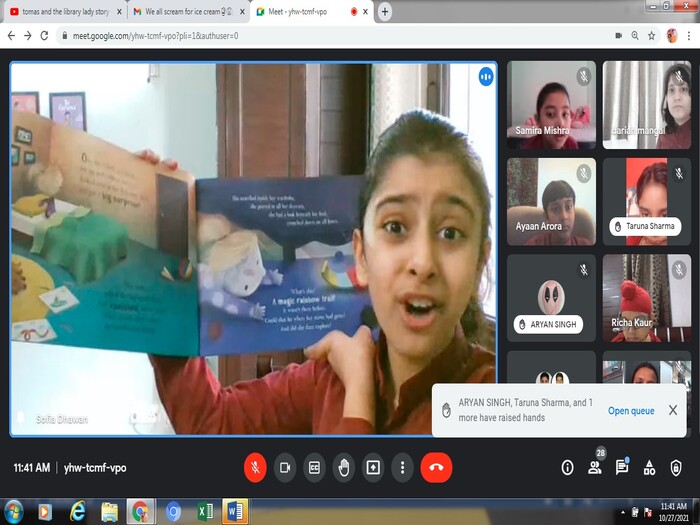Select Samira Mishra's video tile
Image resolution: width=700 pixels, height=525 pixels.
coord(551,105)
